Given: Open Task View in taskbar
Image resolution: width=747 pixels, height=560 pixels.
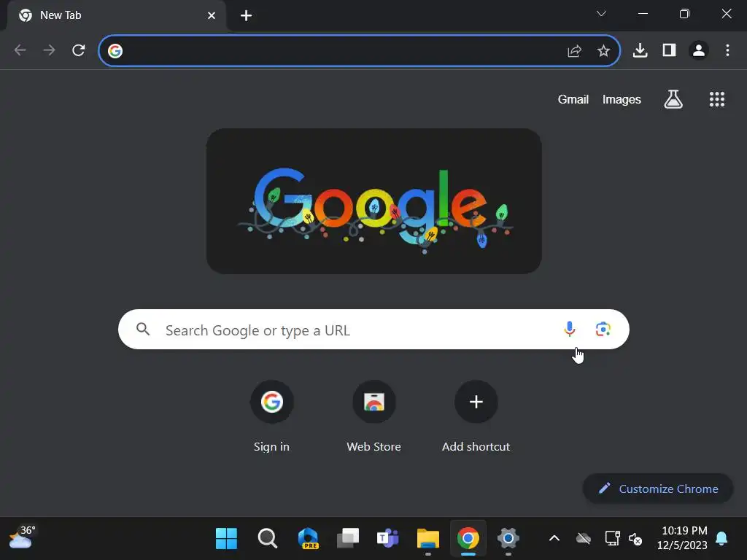Looking at the screenshot, I should click(x=348, y=539).
